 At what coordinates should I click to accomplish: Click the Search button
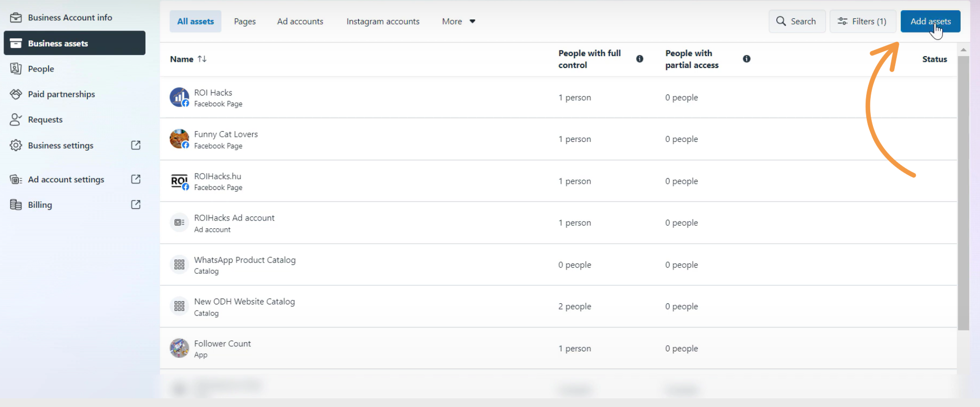pyautogui.click(x=797, y=21)
